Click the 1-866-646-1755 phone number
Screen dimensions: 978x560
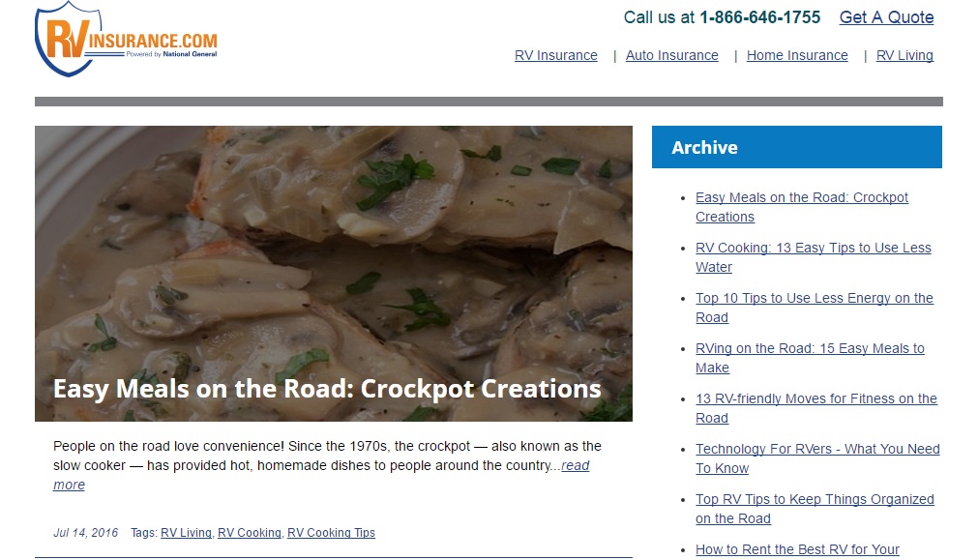759,17
